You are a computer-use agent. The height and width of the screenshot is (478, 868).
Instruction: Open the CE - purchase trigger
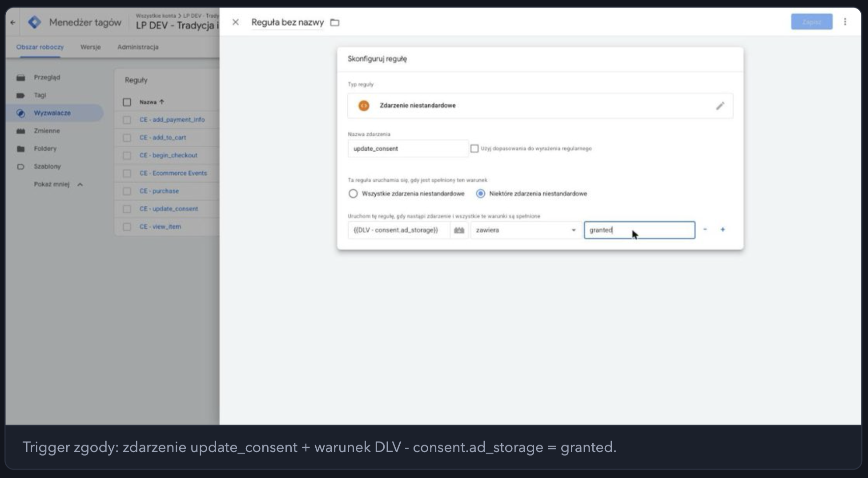click(x=159, y=191)
